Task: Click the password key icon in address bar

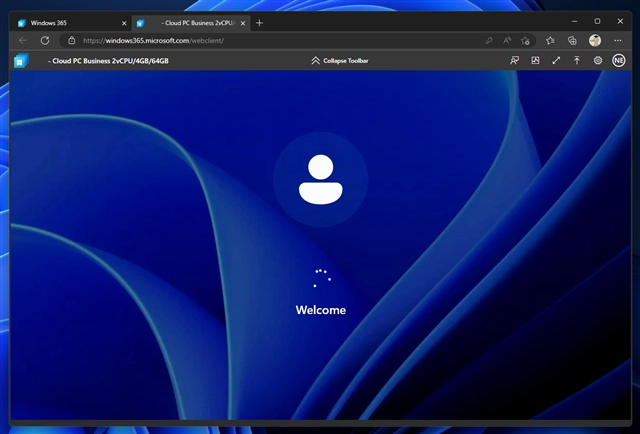Action: pos(489,40)
